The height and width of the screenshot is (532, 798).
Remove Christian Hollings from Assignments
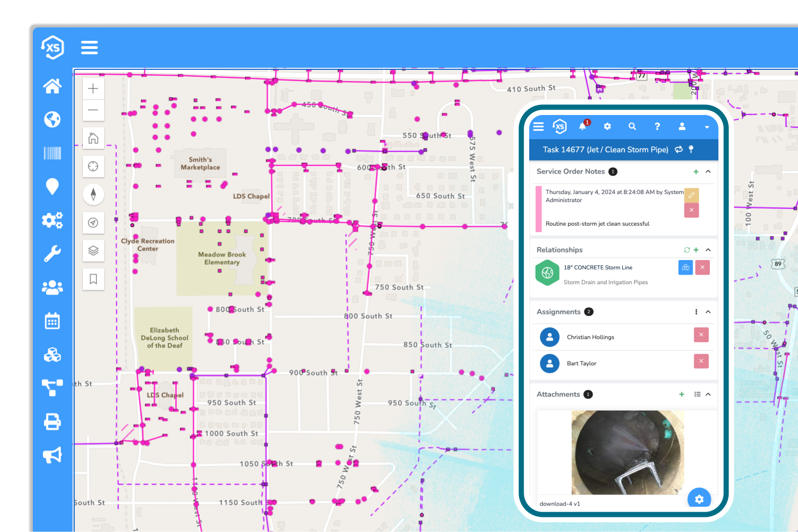(x=701, y=335)
